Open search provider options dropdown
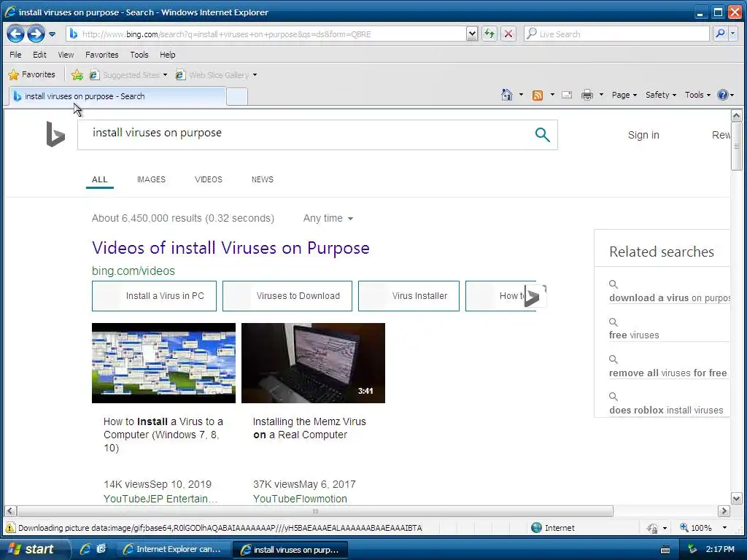The width and height of the screenshot is (747, 560). pyautogui.click(x=732, y=34)
